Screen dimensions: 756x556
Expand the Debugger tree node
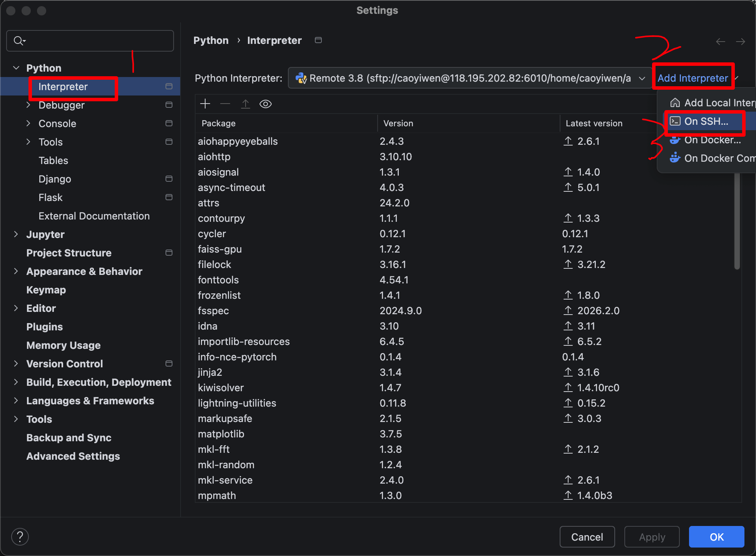[28, 105]
